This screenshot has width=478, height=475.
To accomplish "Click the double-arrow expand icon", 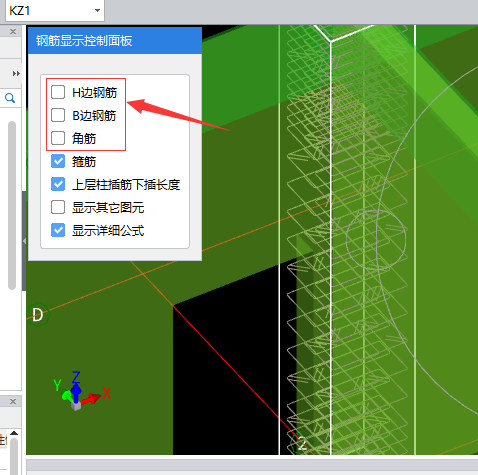I will click(16, 73).
